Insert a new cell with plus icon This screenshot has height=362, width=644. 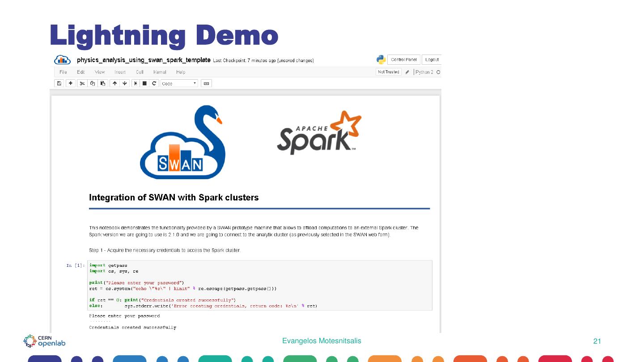click(x=71, y=83)
